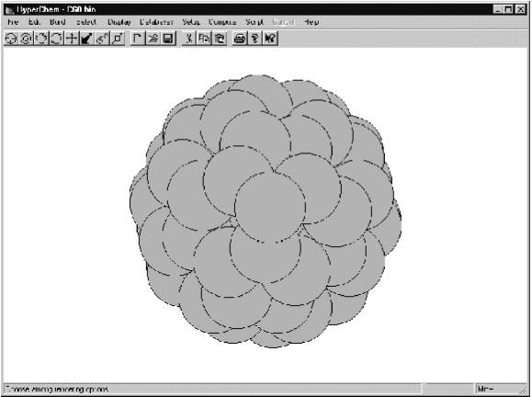
Task: Click the Paste toolbar icon
Action: coord(220,39)
